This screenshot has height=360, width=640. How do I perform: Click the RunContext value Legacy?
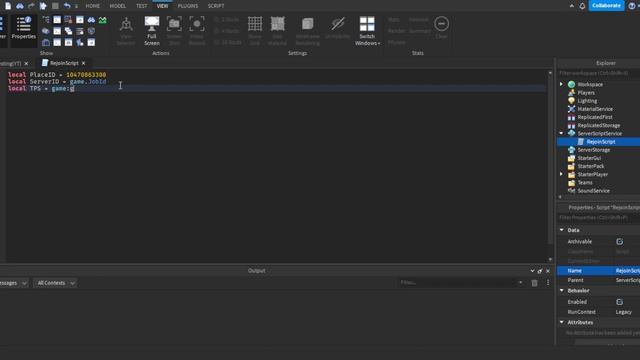click(x=623, y=312)
